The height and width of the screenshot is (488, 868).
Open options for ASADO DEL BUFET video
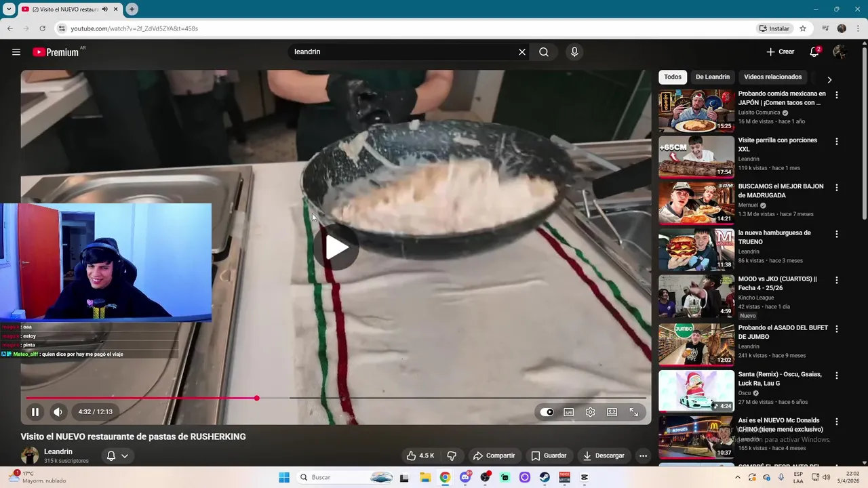(x=836, y=329)
